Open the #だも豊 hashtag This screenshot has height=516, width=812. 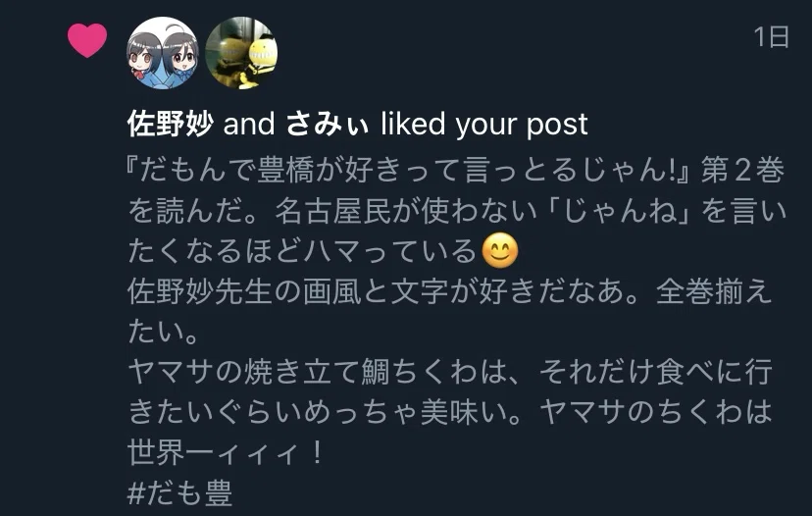179,492
